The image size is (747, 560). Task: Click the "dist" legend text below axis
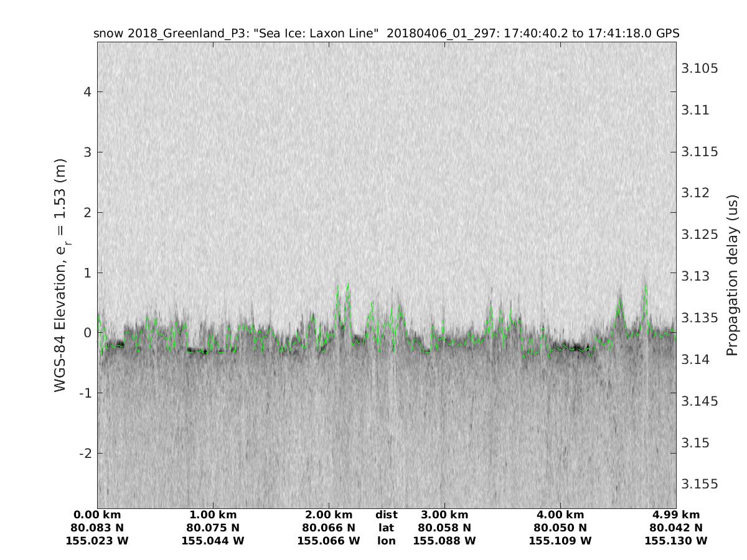[x=387, y=515]
